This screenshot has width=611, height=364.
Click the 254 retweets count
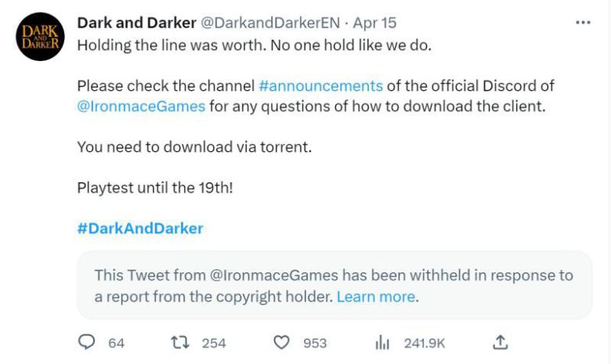(x=214, y=343)
